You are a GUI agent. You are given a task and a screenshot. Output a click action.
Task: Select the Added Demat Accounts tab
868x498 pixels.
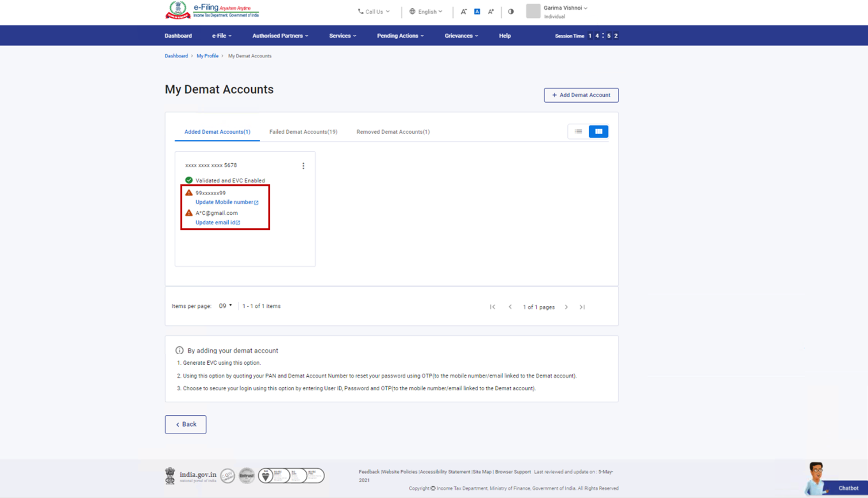[x=216, y=131]
